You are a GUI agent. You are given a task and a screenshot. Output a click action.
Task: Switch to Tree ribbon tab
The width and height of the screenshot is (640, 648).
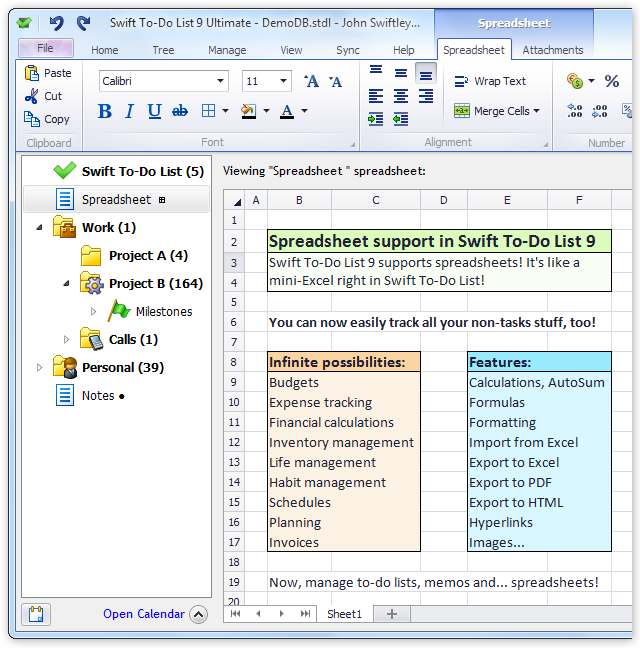[163, 50]
